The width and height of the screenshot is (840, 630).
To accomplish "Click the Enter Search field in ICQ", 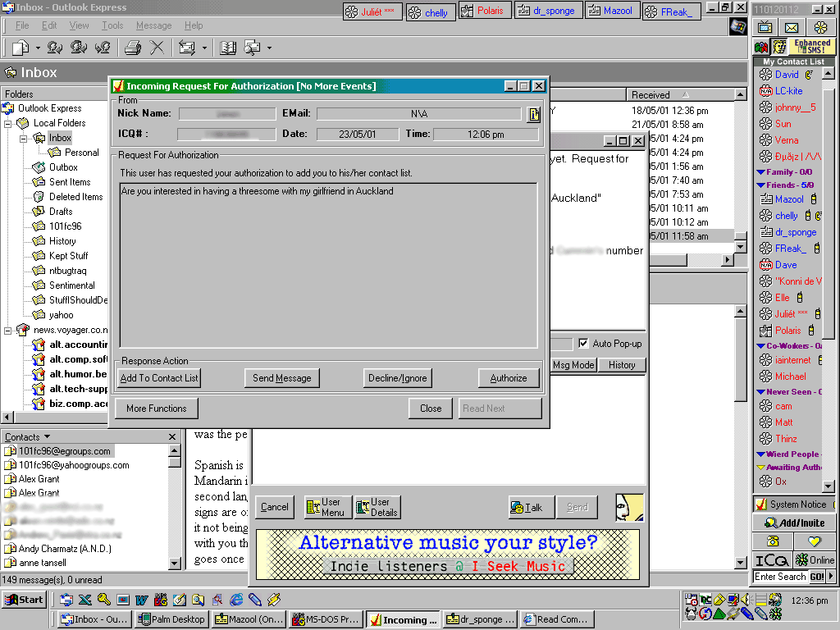I will [780, 577].
